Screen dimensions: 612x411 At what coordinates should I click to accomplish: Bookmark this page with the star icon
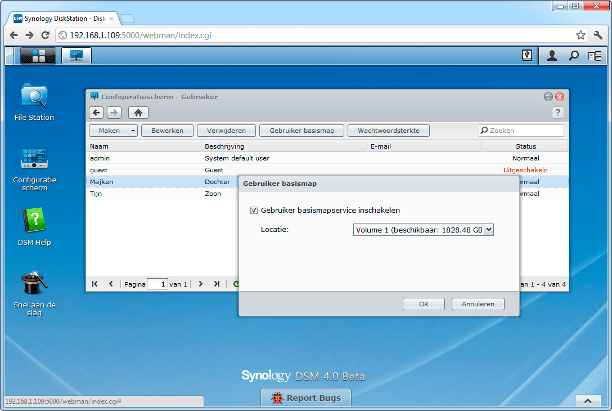[x=580, y=35]
